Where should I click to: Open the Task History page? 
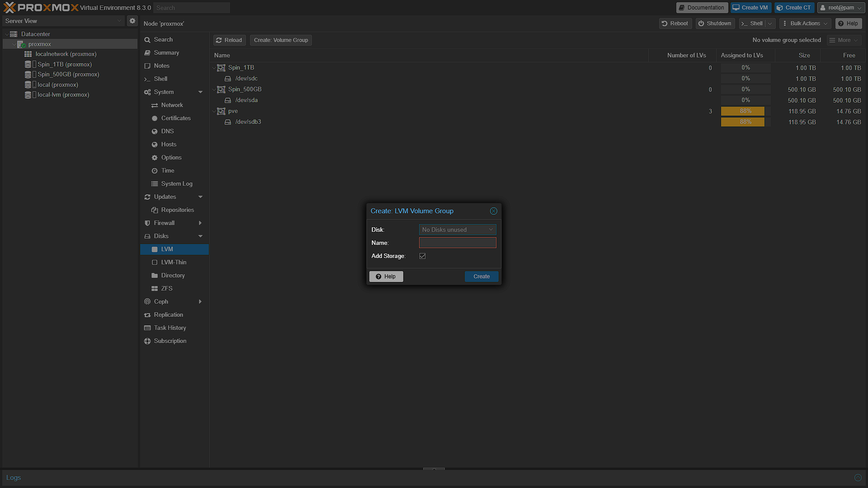[x=175, y=328]
